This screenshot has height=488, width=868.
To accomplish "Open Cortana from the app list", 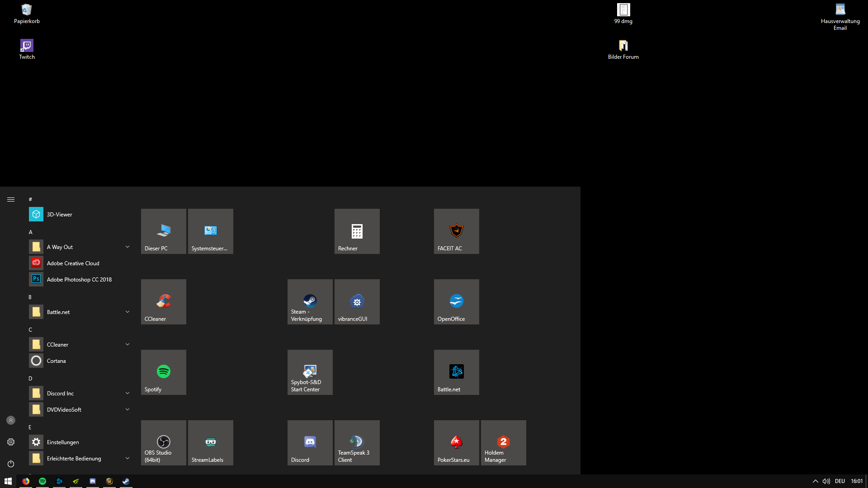I will pos(80,361).
